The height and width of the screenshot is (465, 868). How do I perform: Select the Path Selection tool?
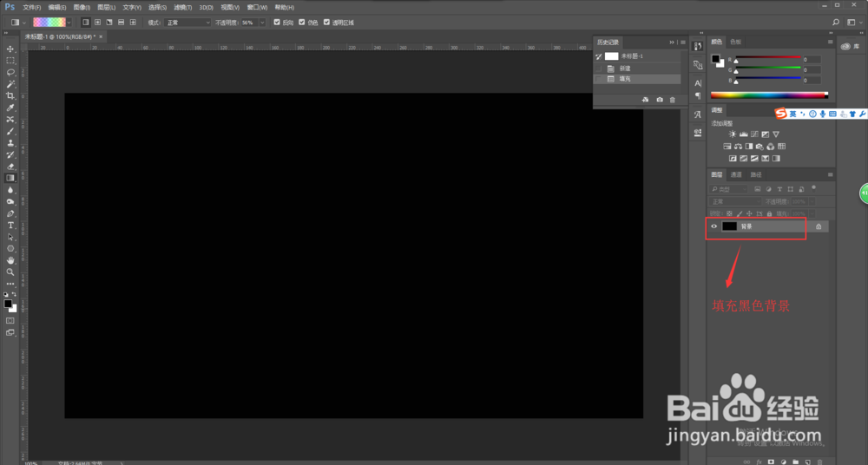tap(10, 237)
